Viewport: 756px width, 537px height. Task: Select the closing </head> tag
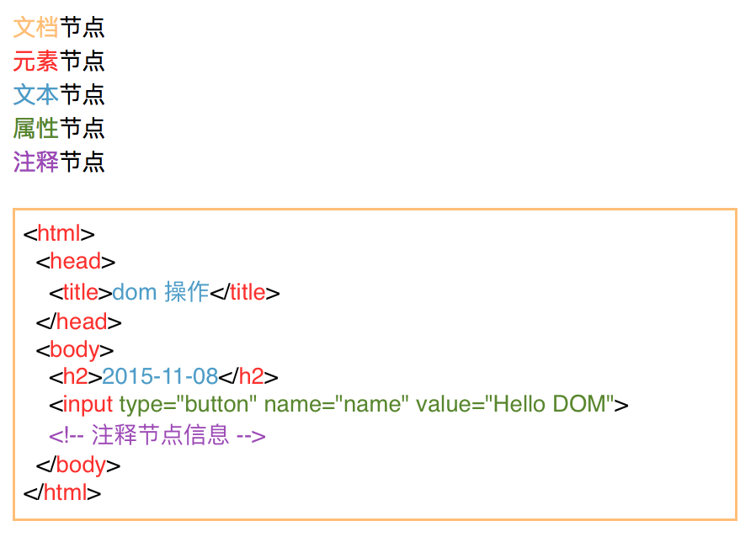click(x=78, y=322)
